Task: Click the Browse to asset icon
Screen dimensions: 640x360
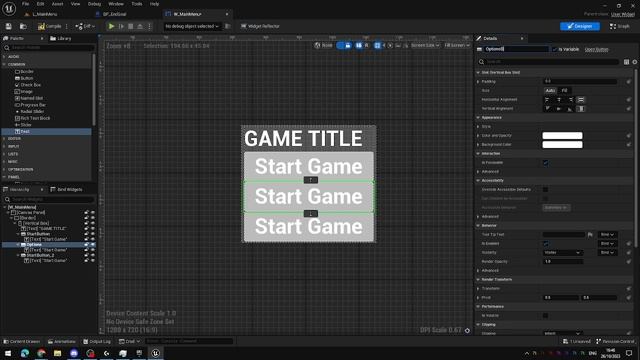Action: click(x=23, y=26)
